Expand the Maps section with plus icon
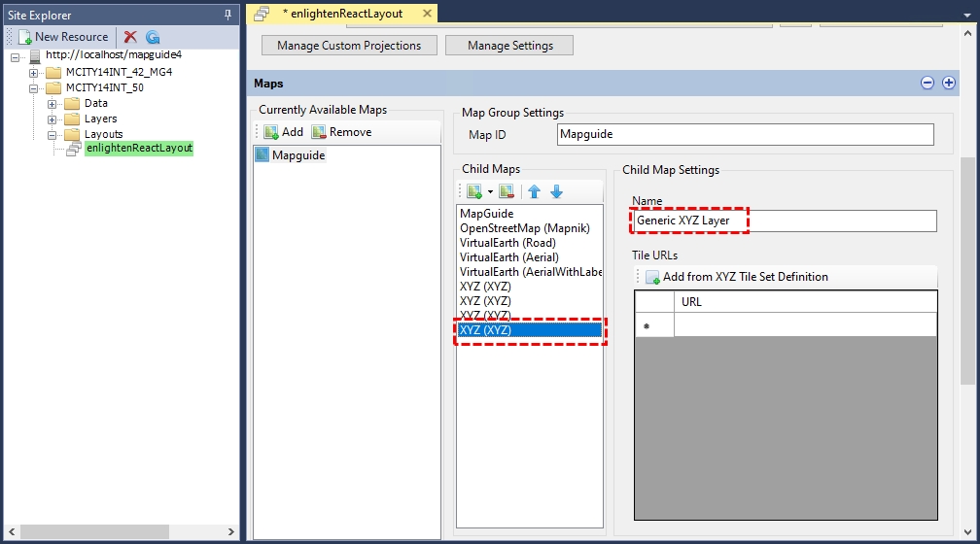Screen dimensions: 980x544 [949, 84]
